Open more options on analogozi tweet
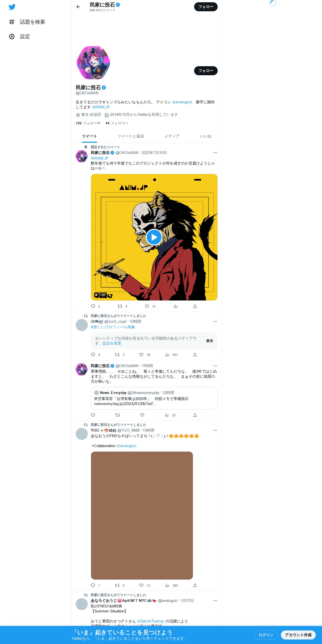322x644 pixels. pos(215,601)
